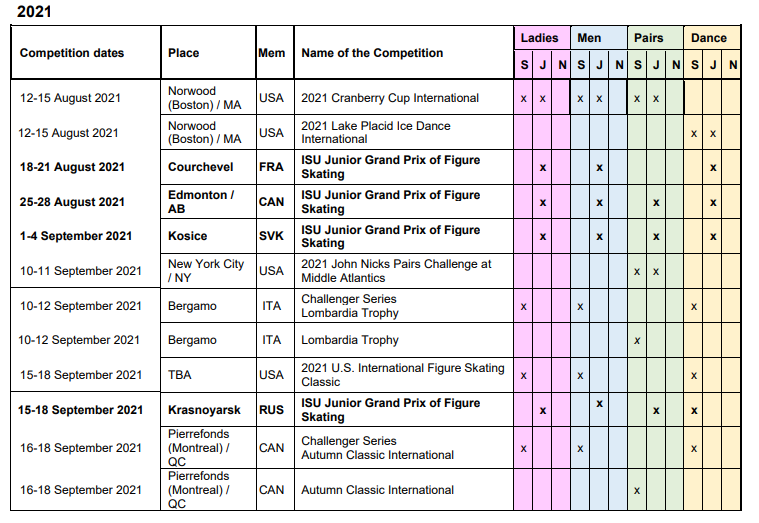Click the TBA place cell
Image resolution: width=759 pixels, height=523 pixels.
180,375
